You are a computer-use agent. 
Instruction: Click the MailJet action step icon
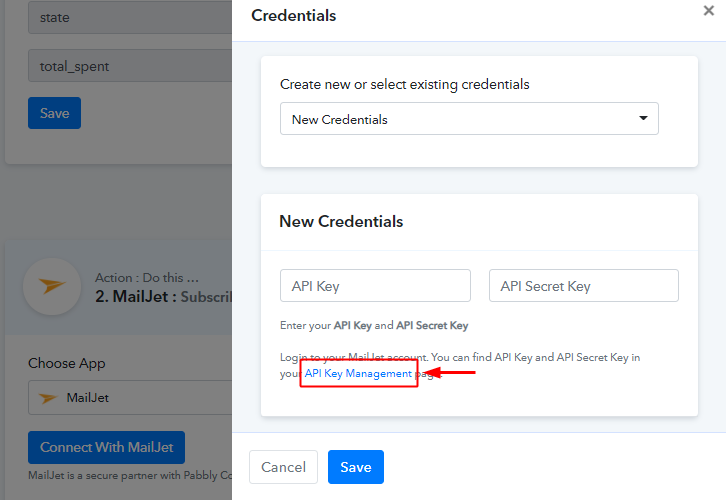point(52,287)
